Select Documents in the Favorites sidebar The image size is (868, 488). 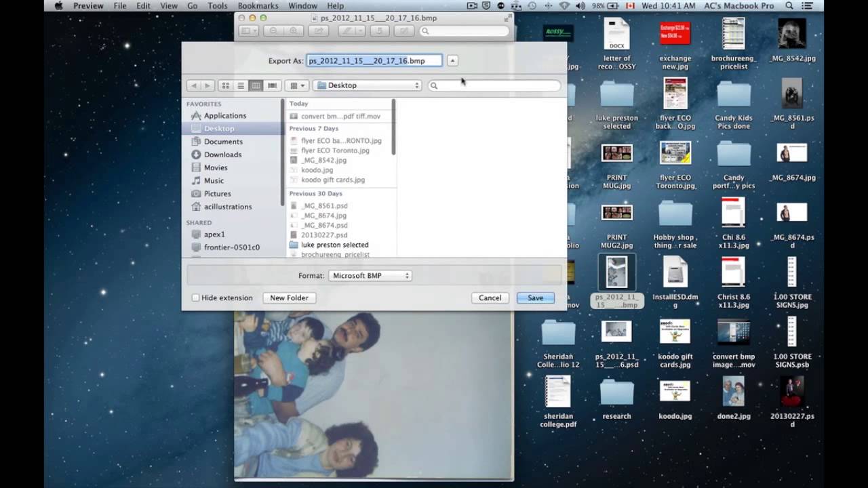(x=223, y=142)
